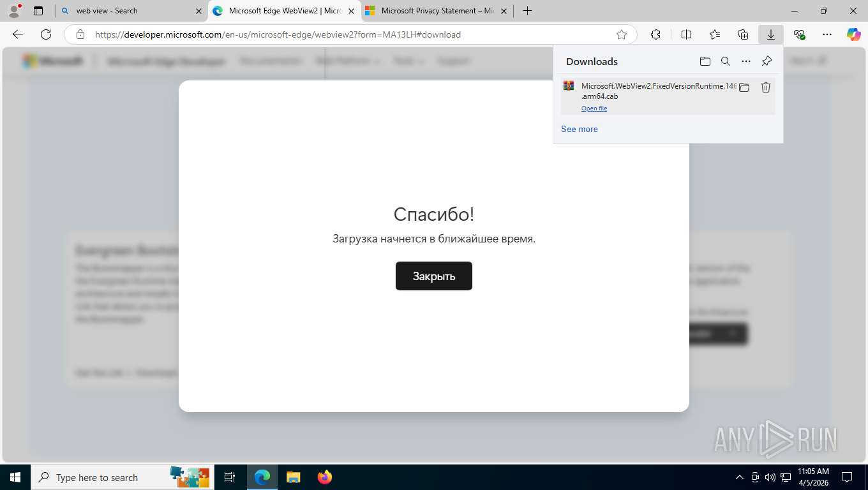This screenshot has width=868, height=490.
Task: Click the Open file link
Action: (x=594, y=108)
